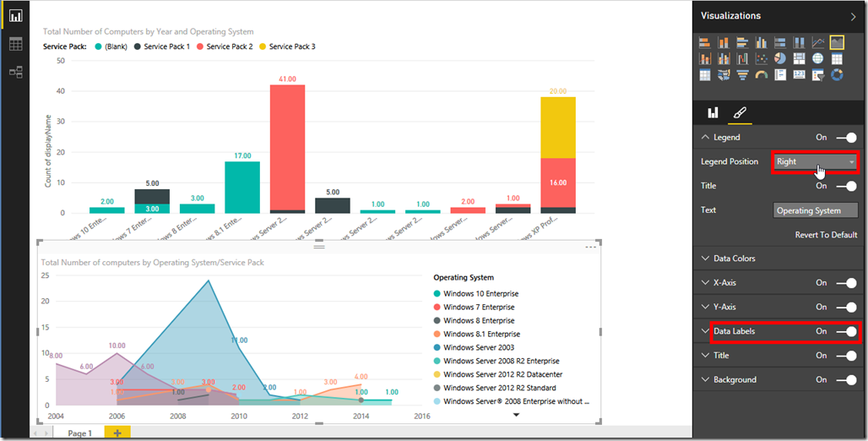Image resolution: width=868 pixels, height=441 pixels.
Task: Select the Line chart visualization
Action: 817,42
